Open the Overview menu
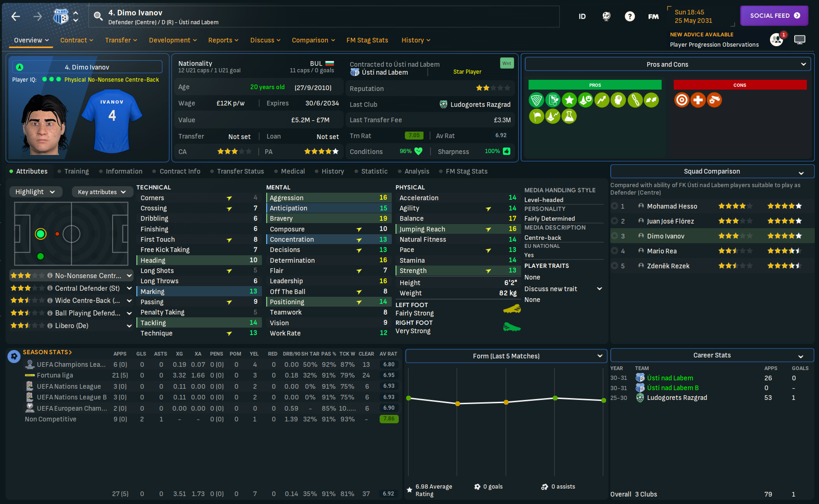Image resolution: width=819 pixels, height=504 pixels. 31,40
